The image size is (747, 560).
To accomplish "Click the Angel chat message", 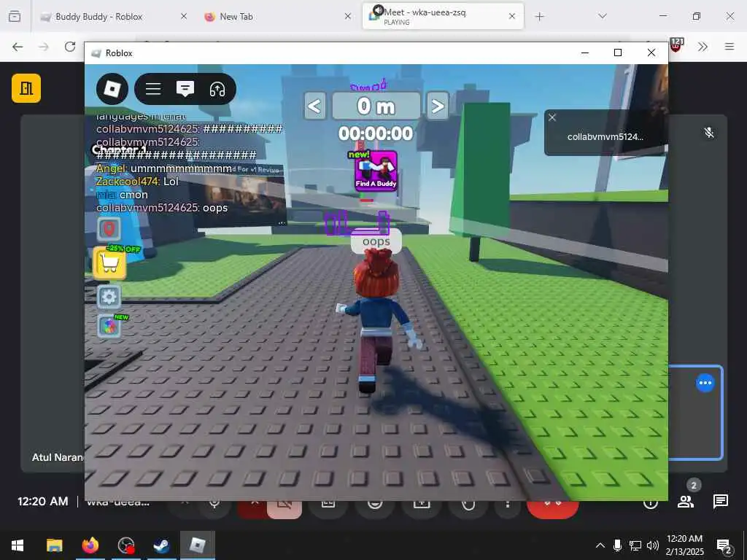I will pos(164,168).
